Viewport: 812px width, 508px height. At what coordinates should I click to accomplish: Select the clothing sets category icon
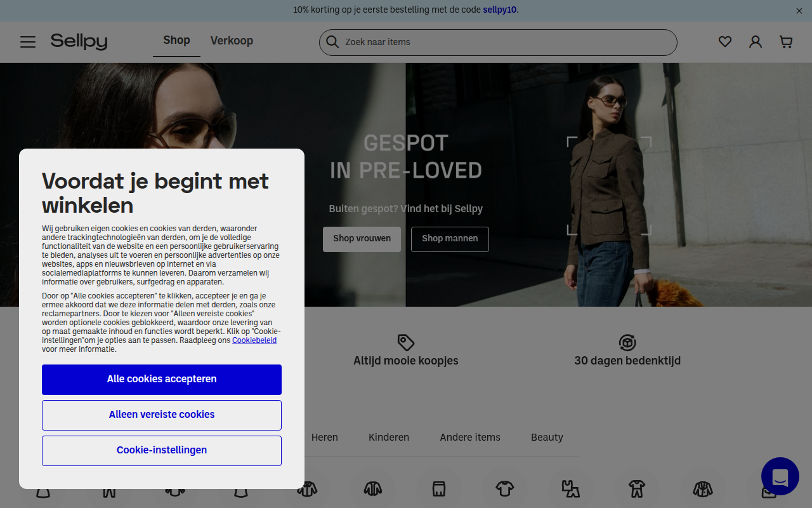pyautogui.click(x=571, y=488)
